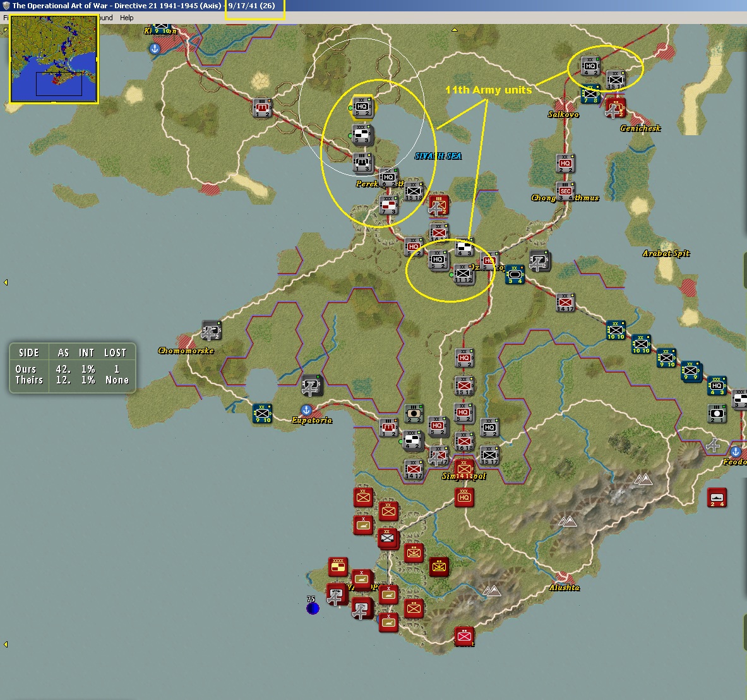
Task: Click the scroll-up arrow at the map's top edge
Action: pyautogui.click(x=455, y=30)
